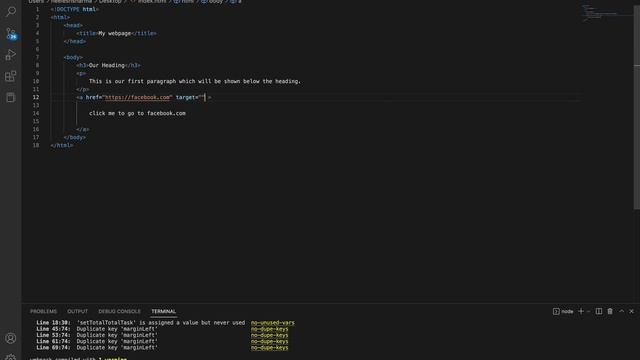
Task: Click line number 12 in the gutter
Action: [x=36, y=97]
